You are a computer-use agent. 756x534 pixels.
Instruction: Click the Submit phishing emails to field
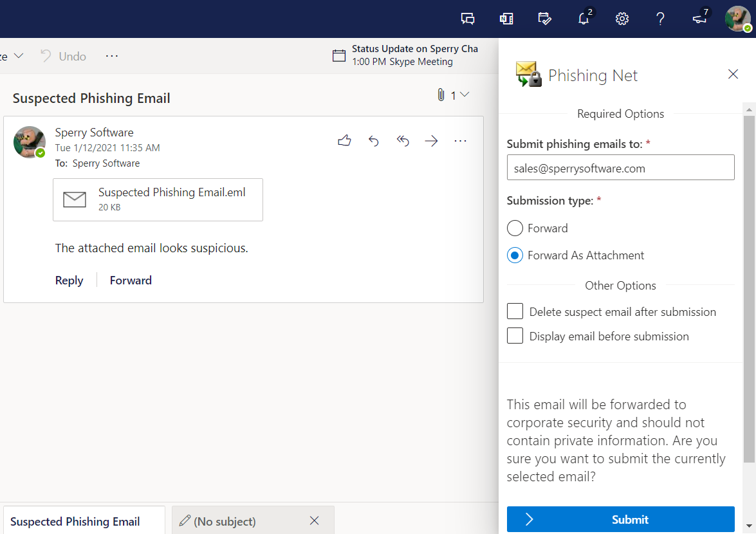point(620,168)
